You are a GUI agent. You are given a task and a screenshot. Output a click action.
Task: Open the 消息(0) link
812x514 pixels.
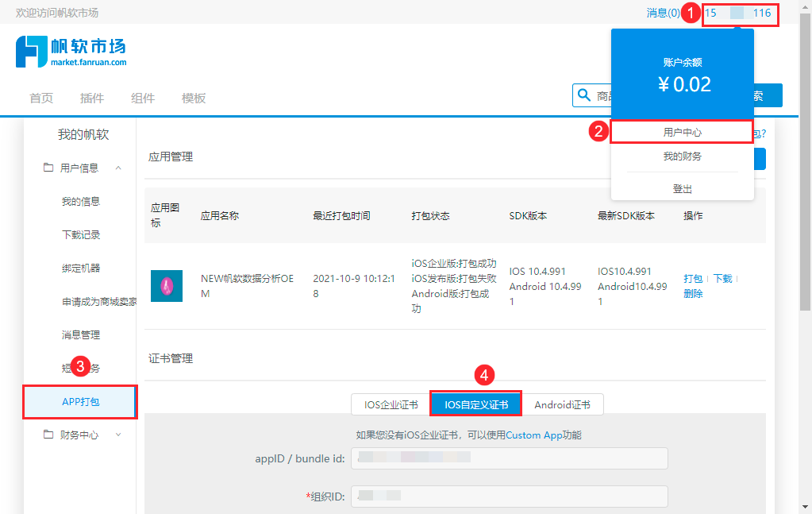[664, 13]
